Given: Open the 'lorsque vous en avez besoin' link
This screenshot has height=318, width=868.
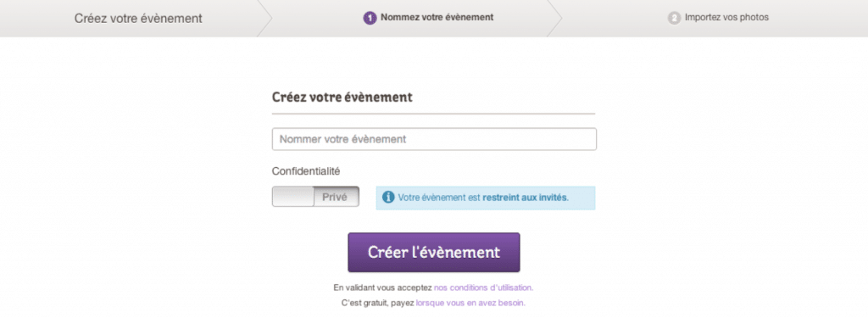Looking at the screenshot, I should (x=470, y=303).
